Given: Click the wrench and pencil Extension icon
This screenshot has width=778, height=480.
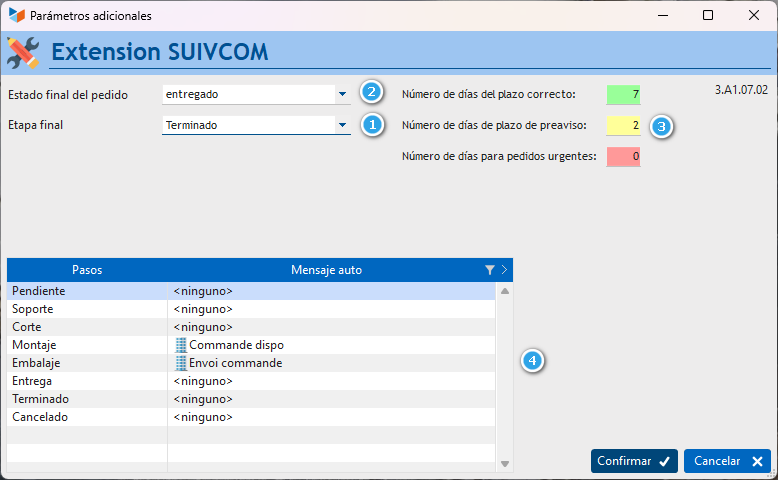Looking at the screenshot, I should point(23,53).
